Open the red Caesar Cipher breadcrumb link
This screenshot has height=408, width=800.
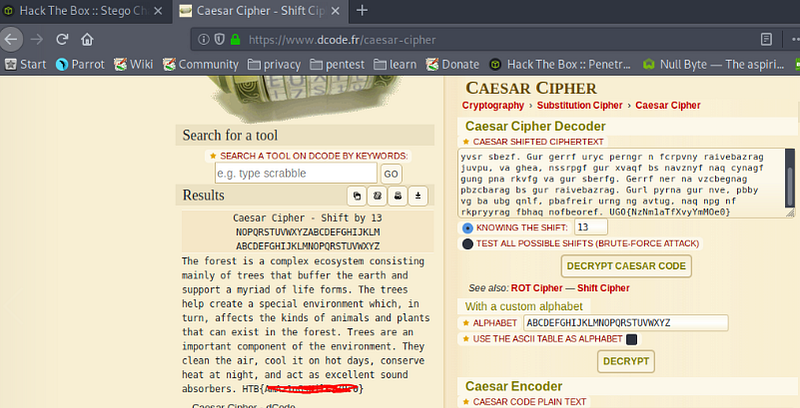(668, 106)
